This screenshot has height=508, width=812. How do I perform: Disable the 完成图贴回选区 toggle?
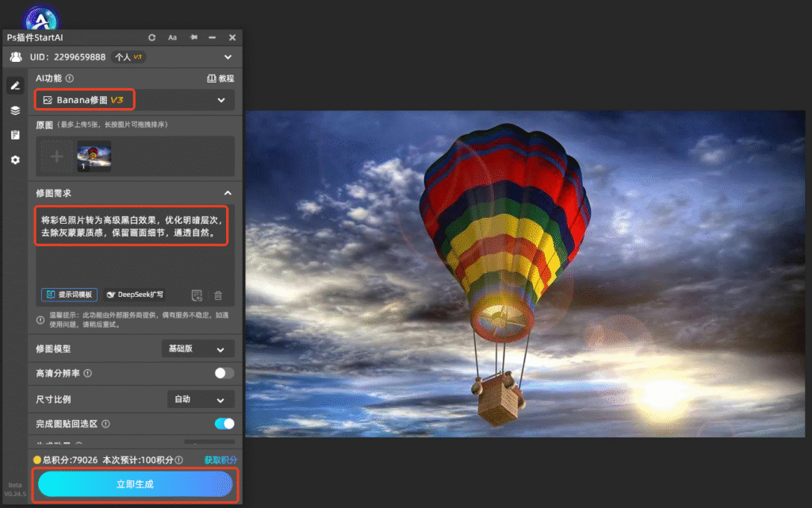(224, 424)
